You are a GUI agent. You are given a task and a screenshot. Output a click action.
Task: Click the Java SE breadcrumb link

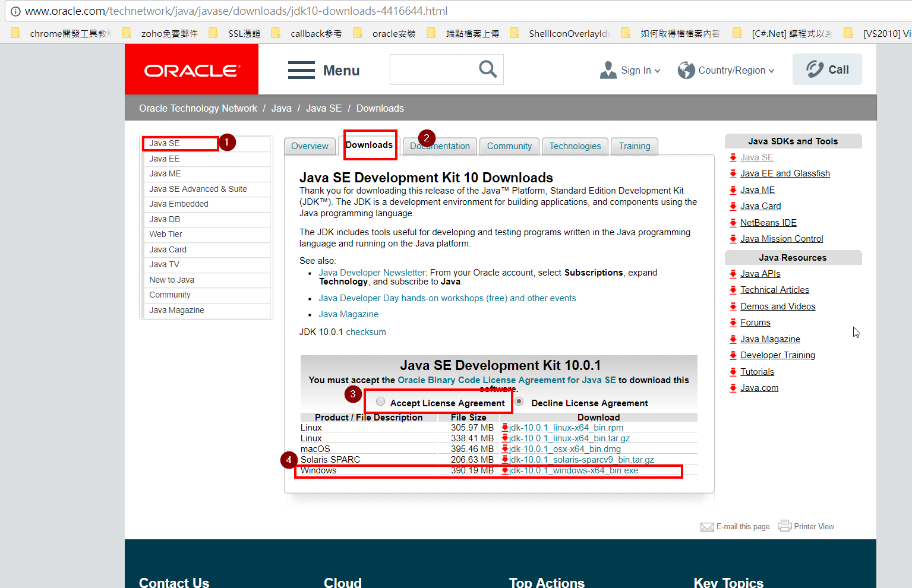pyautogui.click(x=324, y=108)
